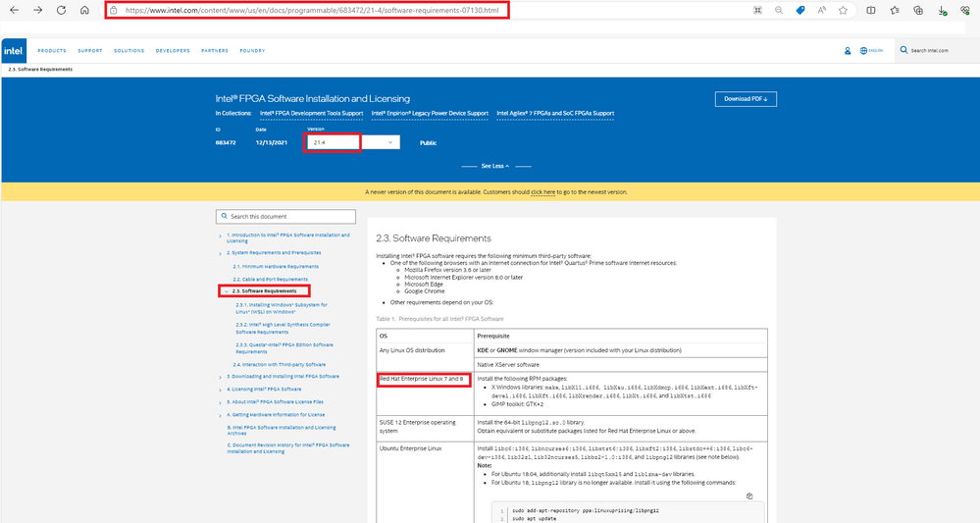Activate the Read Aloud icon
The width and height of the screenshot is (980, 523).
[x=821, y=10]
